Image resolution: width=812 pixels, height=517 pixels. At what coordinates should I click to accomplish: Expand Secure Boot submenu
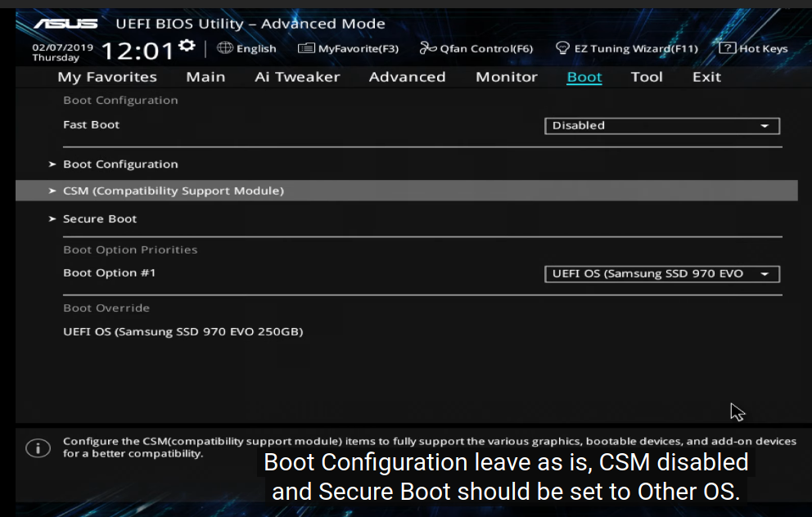pos(100,219)
